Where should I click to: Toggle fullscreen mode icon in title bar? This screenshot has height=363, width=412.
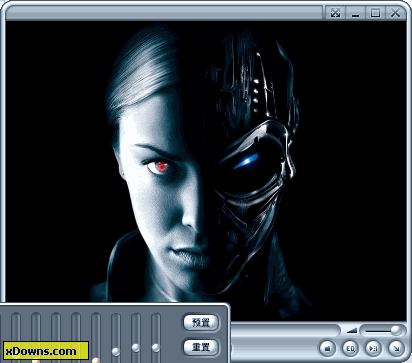point(335,13)
